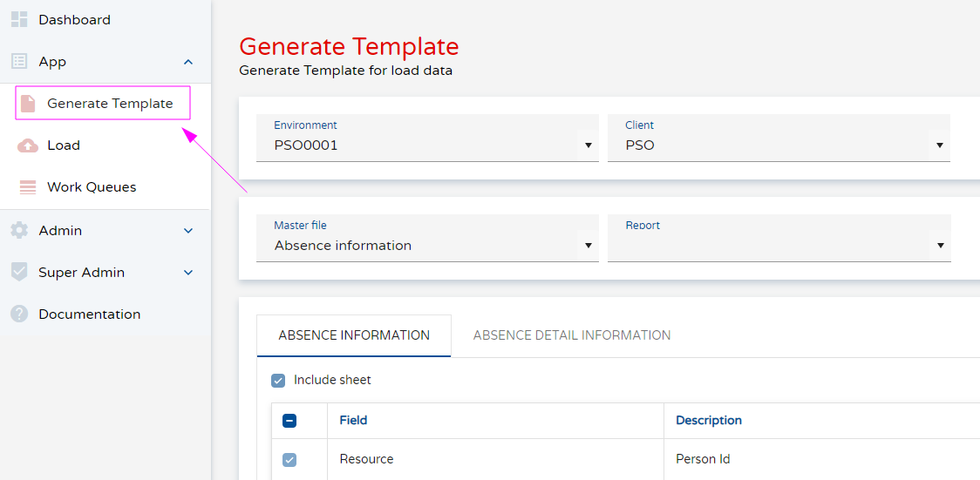Collapse the App menu section
Image resolution: width=980 pixels, height=480 pixels.
[x=188, y=62]
